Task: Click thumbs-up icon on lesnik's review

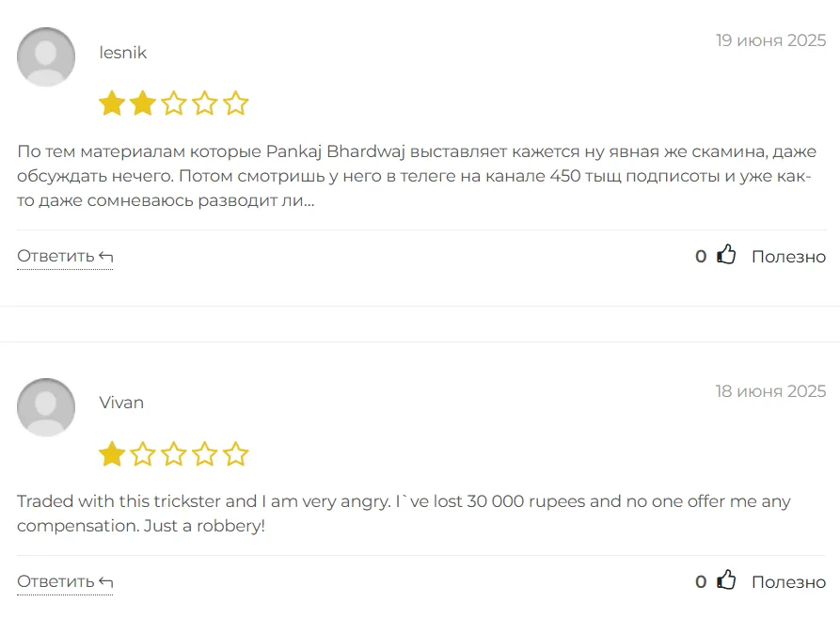Action: [x=726, y=255]
